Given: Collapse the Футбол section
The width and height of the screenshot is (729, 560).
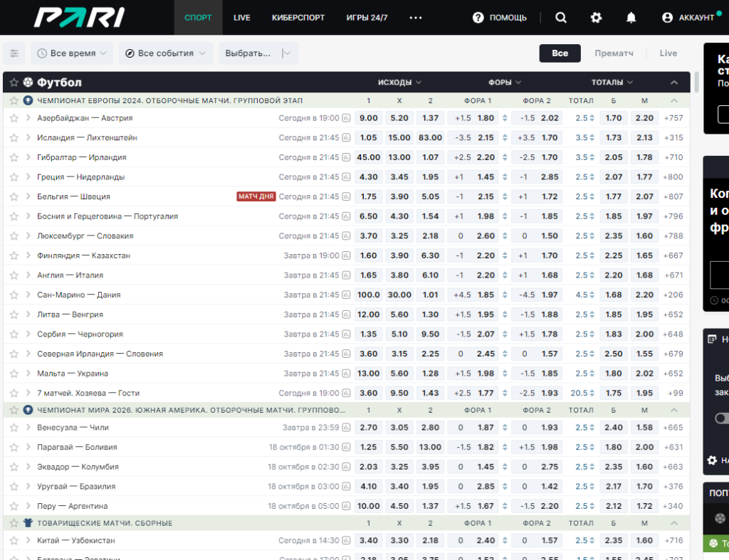Looking at the screenshot, I should (x=674, y=83).
